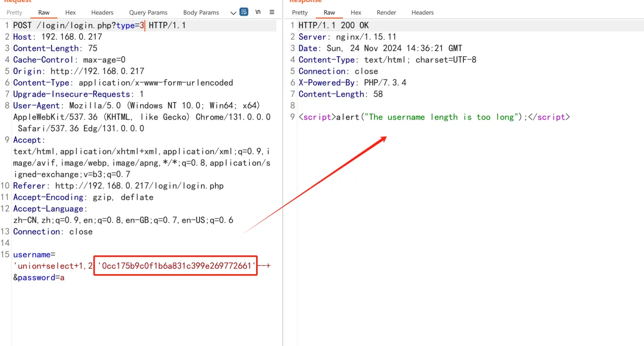This screenshot has width=644, height=346.
Task: Open the Response Render tab
Action: tap(386, 13)
